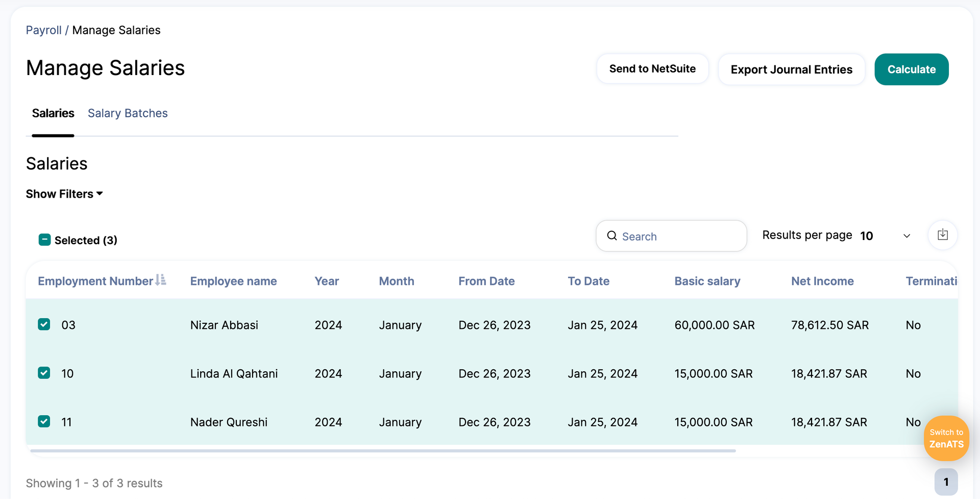Click the Calculate button
This screenshot has width=980, height=499.
[x=911, y=69]
